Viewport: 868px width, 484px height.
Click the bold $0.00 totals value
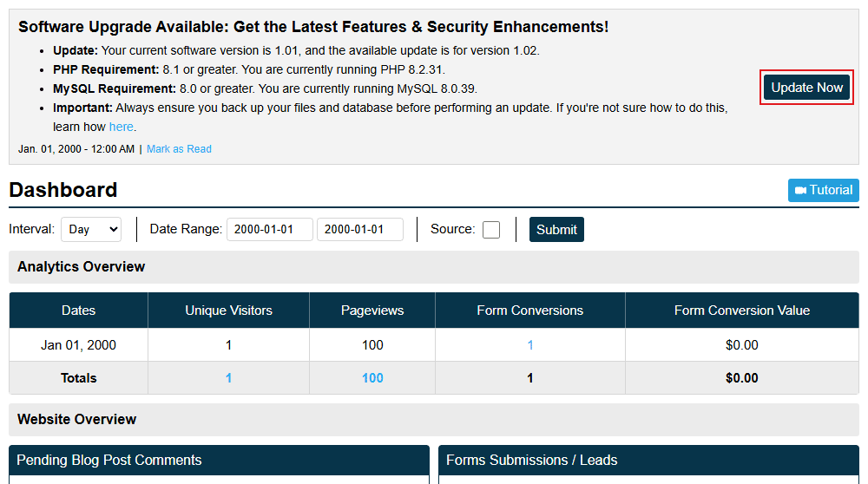pos(742,378)
